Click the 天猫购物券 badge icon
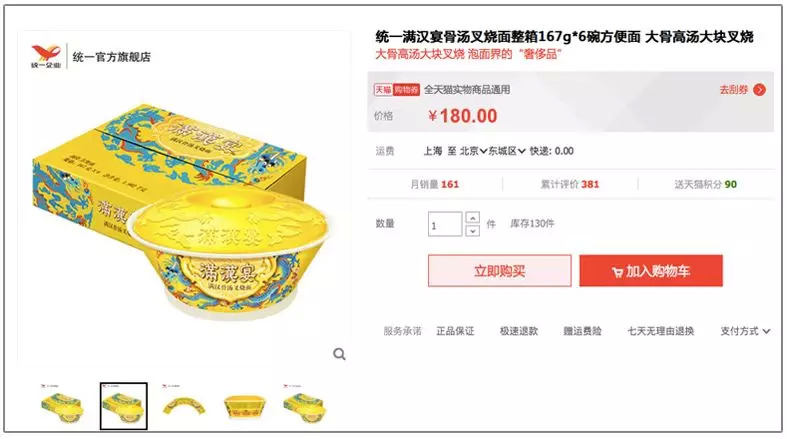 [x=397, y=90]
